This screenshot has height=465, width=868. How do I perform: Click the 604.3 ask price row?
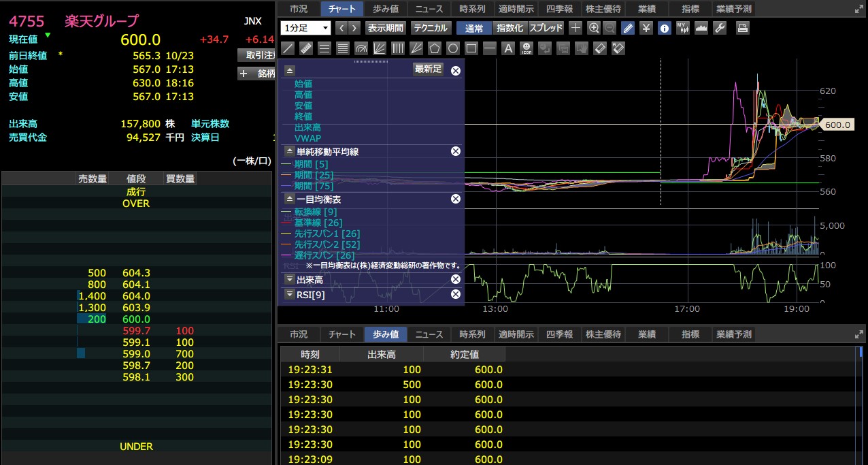click(136, 272)
